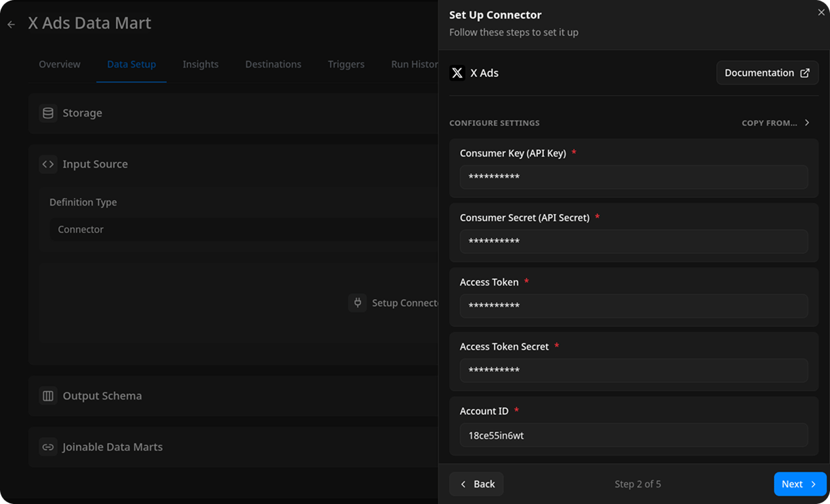Go to the Triggers tab
The height and width of the screenshot is (504, 830).
coord(346,64)
